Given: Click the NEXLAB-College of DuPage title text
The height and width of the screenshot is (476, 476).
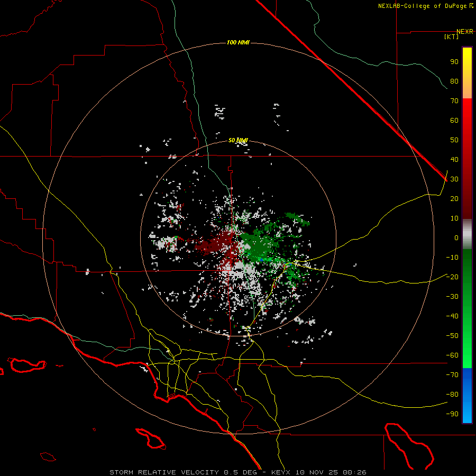Looking at the screenshot, I should point(423,6).
